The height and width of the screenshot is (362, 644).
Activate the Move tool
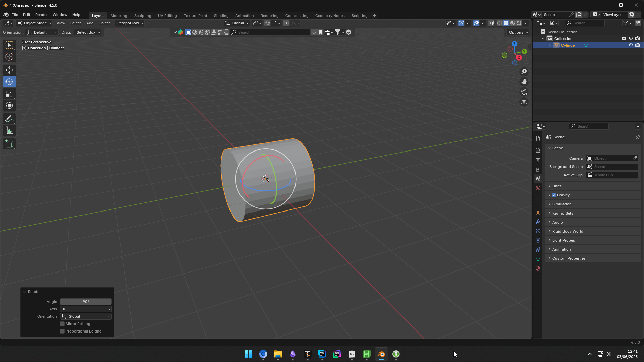pyautogui.click(x=9, y=70)
